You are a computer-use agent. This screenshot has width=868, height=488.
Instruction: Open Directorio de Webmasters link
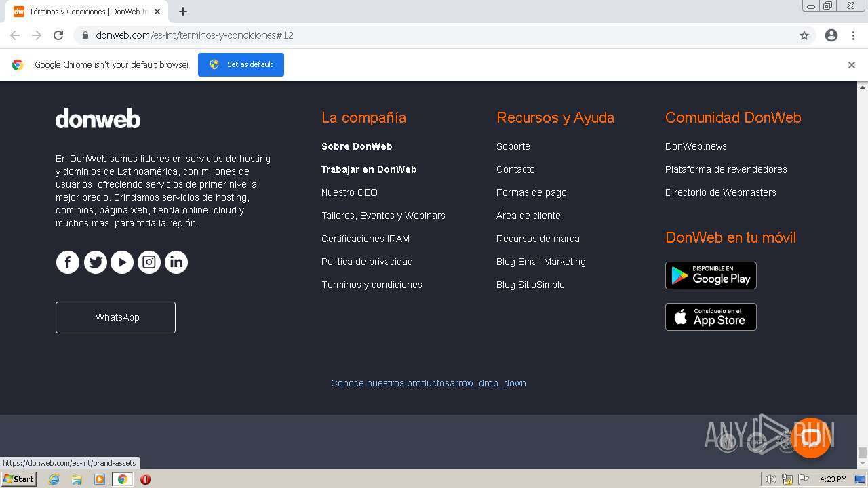pyautogui.click(x=721, y=192)
